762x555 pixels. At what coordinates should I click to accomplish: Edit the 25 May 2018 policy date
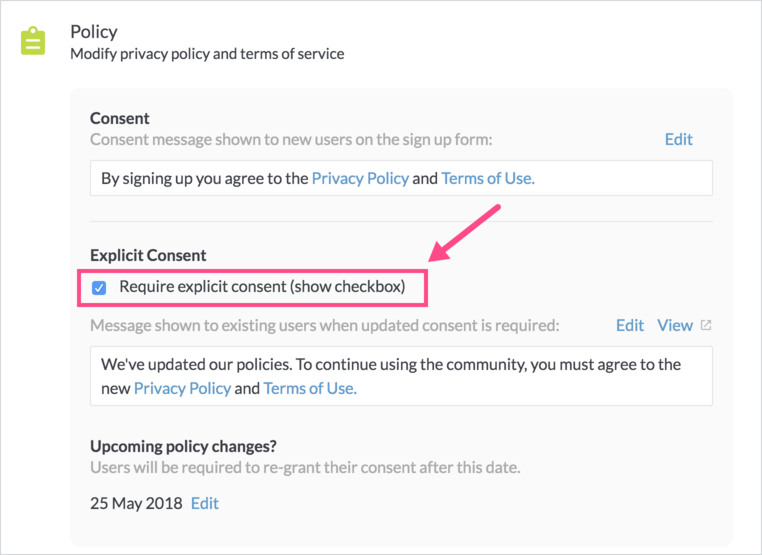point(205,503)
